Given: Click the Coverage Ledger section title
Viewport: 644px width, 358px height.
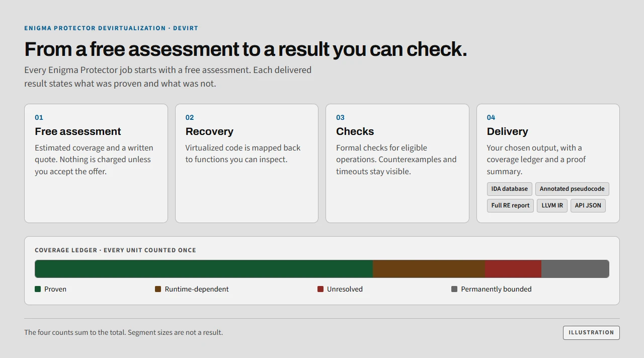Looking at the screenshot, I should 115,250.
